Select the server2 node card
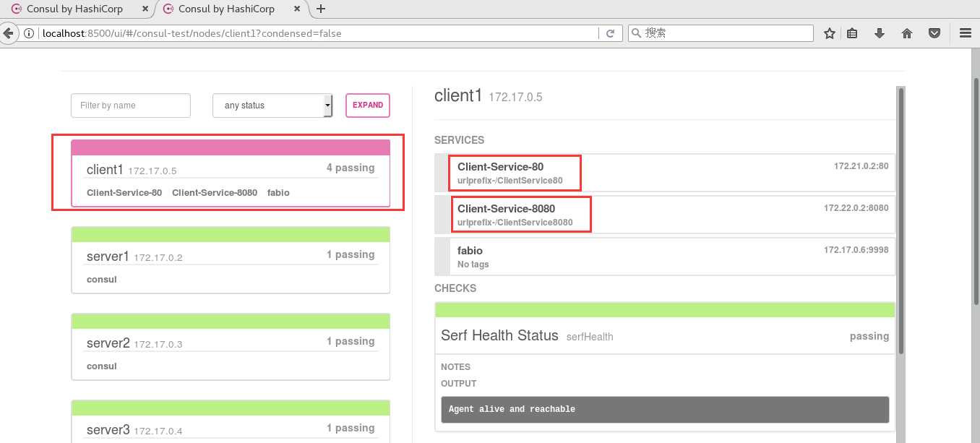Image resolution: width=980 pixels, height=443 pixels. pos(231,347)
